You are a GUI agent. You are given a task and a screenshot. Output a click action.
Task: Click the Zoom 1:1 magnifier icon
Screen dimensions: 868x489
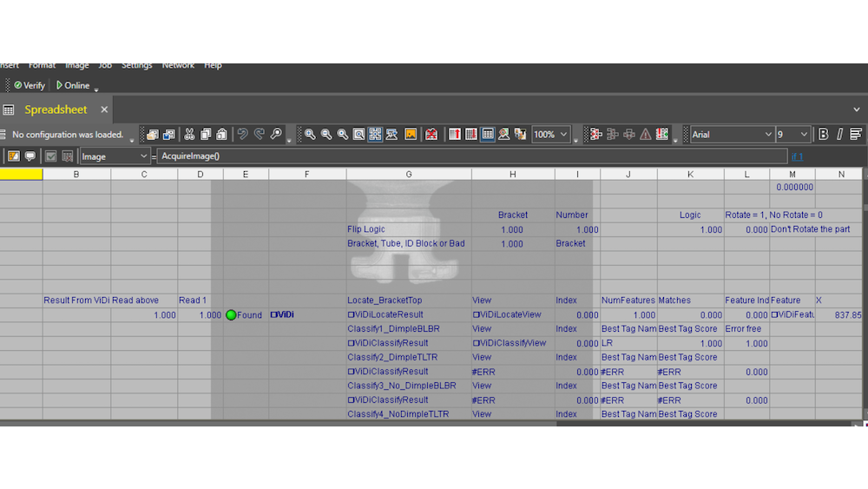(x=343, y=135)
